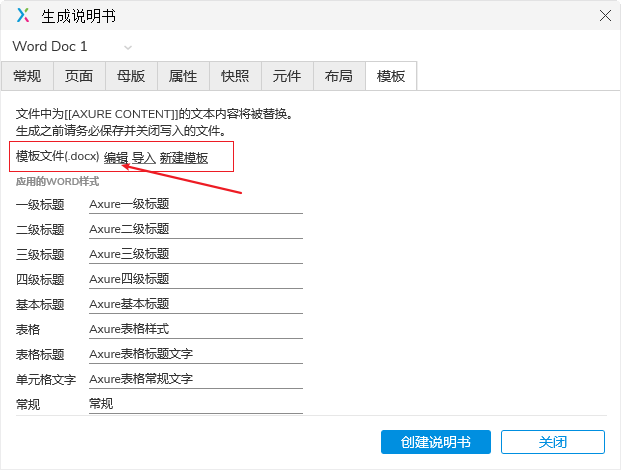Edit the Axure表格标题文字 field

coord(196,354)
